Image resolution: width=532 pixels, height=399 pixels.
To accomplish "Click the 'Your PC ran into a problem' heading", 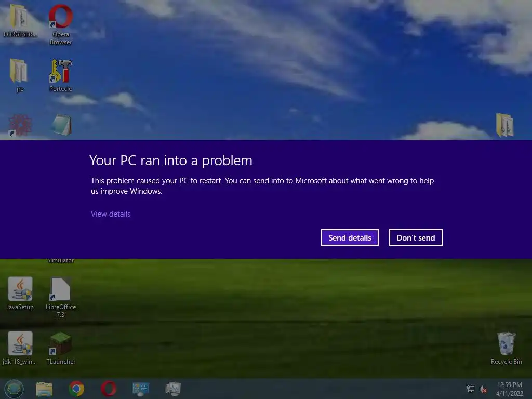I will (171, 161).
